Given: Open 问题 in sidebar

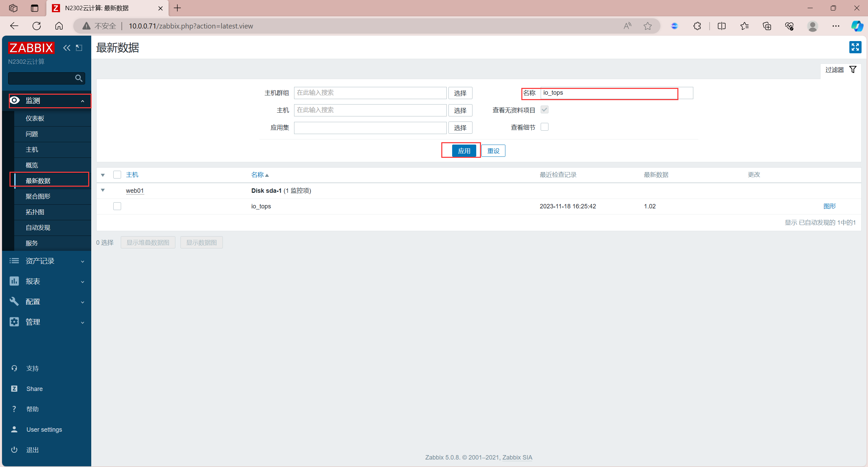Looking at the screenshot, I should [53, 134].
